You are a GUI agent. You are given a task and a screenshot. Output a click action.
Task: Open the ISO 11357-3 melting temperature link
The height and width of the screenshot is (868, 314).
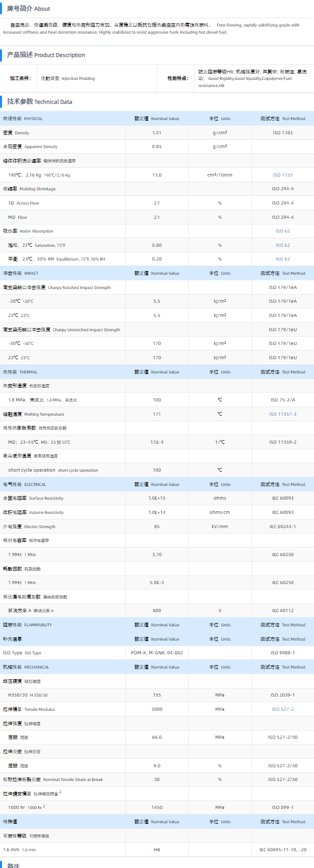pos(282,414)
